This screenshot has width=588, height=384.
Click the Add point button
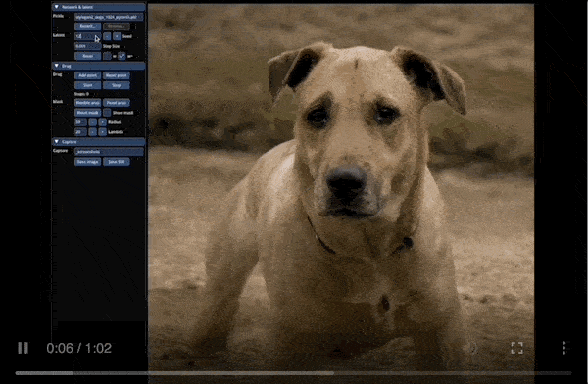87,75
